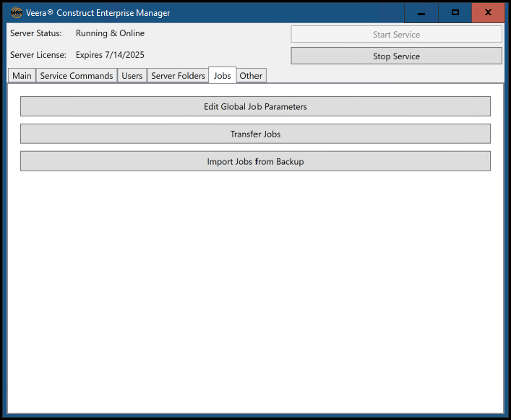
Task: Click the 'Expires 7/14/2025' license text
Action: (110, 55)
